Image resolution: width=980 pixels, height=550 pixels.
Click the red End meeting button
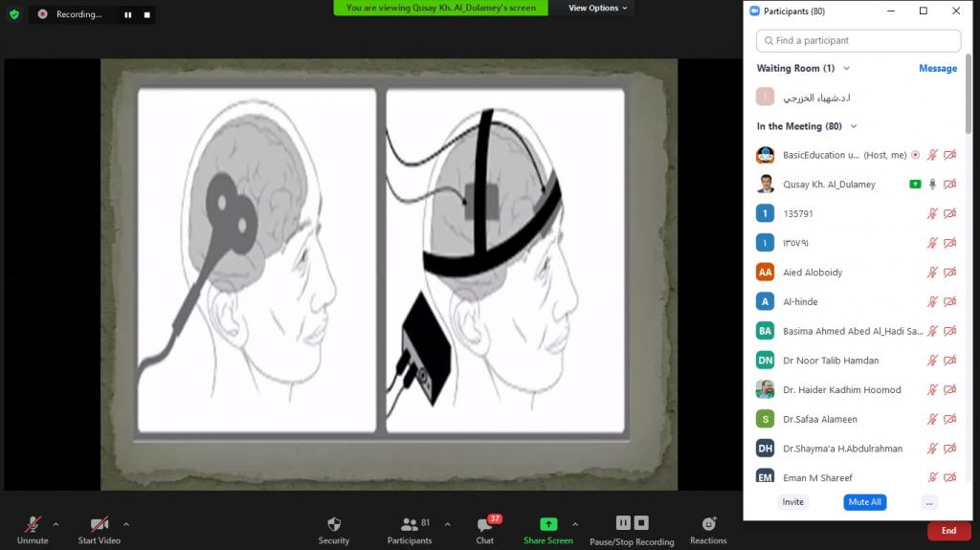coord(947,531)
